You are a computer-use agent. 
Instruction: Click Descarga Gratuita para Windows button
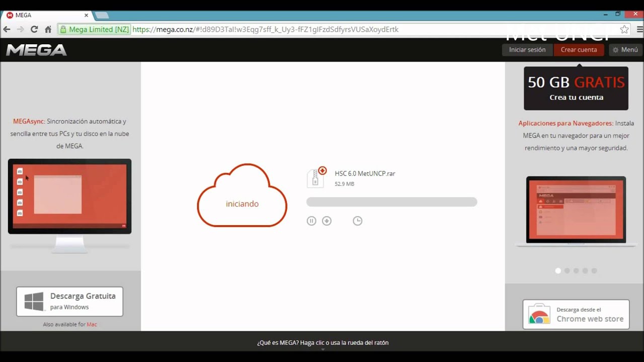(x=69, y=301)
